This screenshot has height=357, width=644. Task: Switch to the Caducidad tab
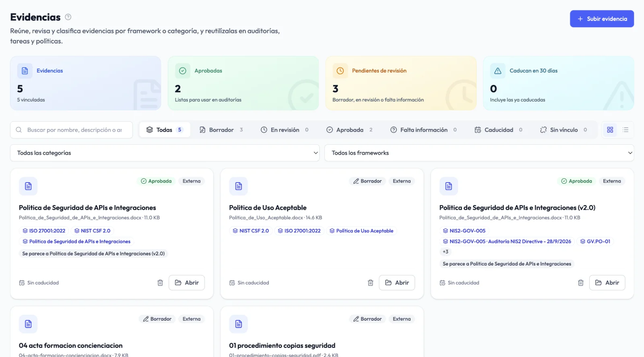(x=498, y=130)
